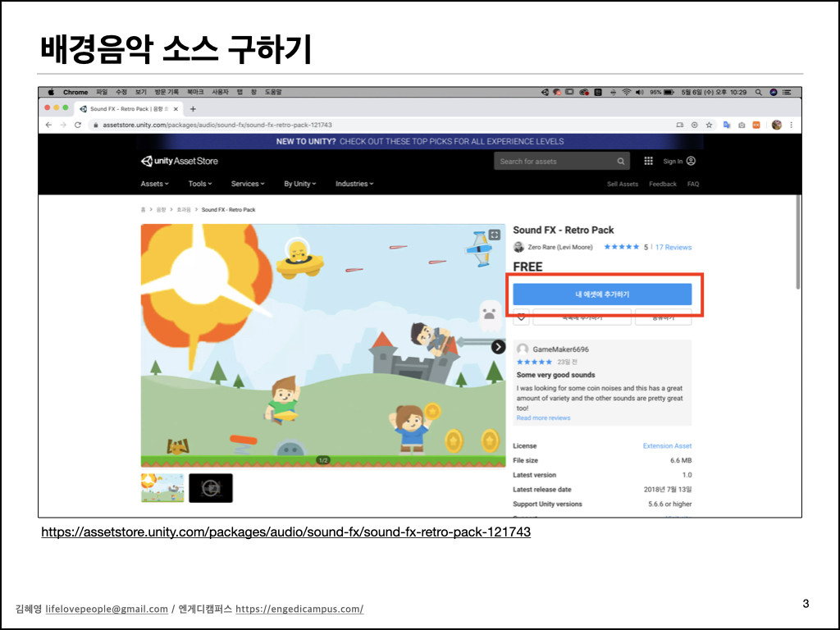This screenshot has height=630, width=840.
Task: Select the Sound FX - Retro Pack browser tab
Action: [x=129, y=109]
